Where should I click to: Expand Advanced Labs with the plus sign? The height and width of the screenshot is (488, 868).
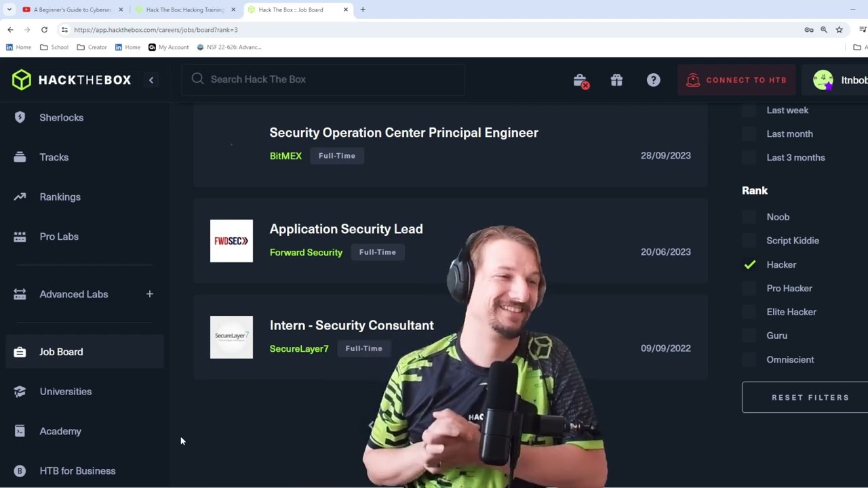click(150, 293)
